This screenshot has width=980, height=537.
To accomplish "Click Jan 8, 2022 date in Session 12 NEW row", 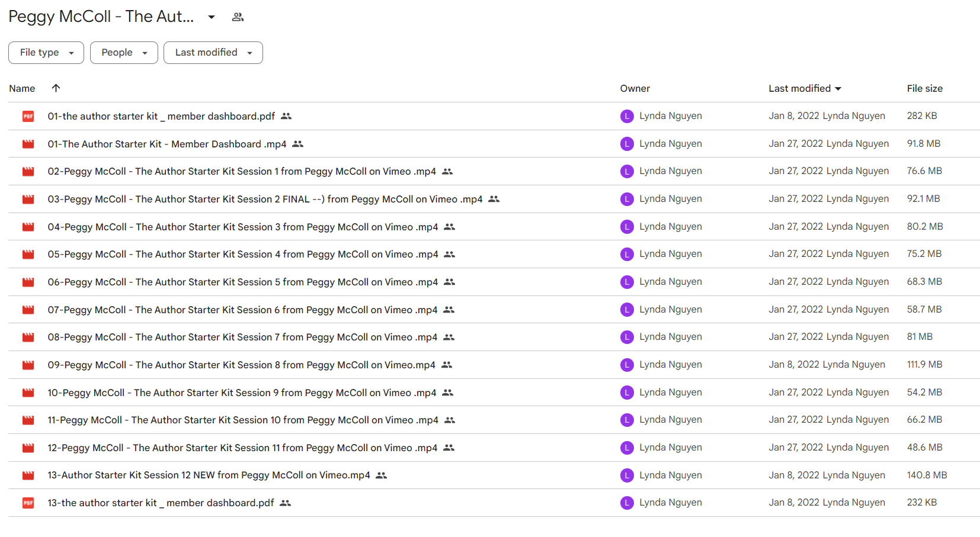I will pos(794,475).
